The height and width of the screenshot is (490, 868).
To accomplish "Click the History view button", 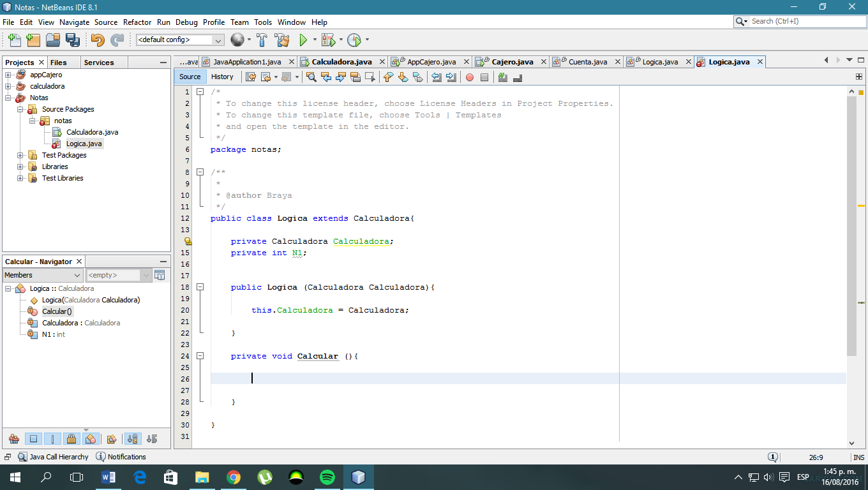I will pos(222,77).
